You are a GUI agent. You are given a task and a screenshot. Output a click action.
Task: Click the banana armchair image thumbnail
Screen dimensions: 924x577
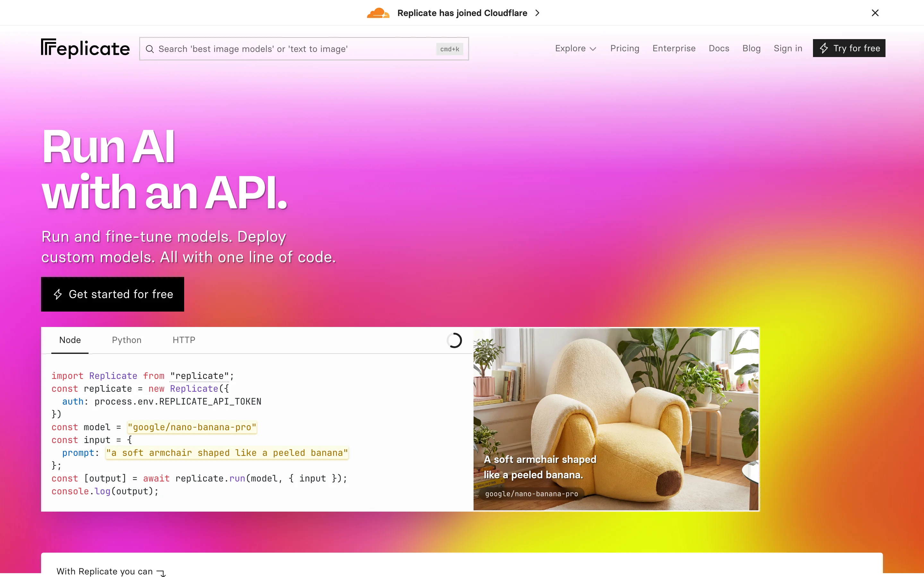[615, 419]
